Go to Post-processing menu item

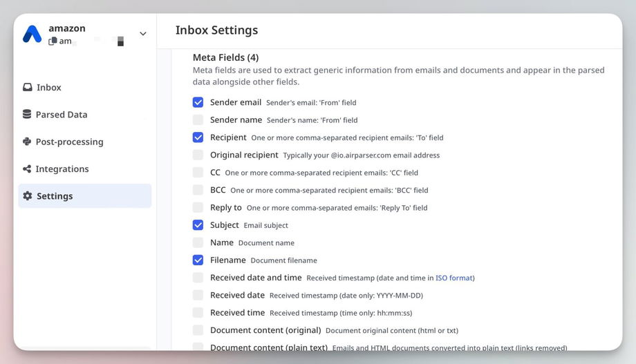[69, 142]
